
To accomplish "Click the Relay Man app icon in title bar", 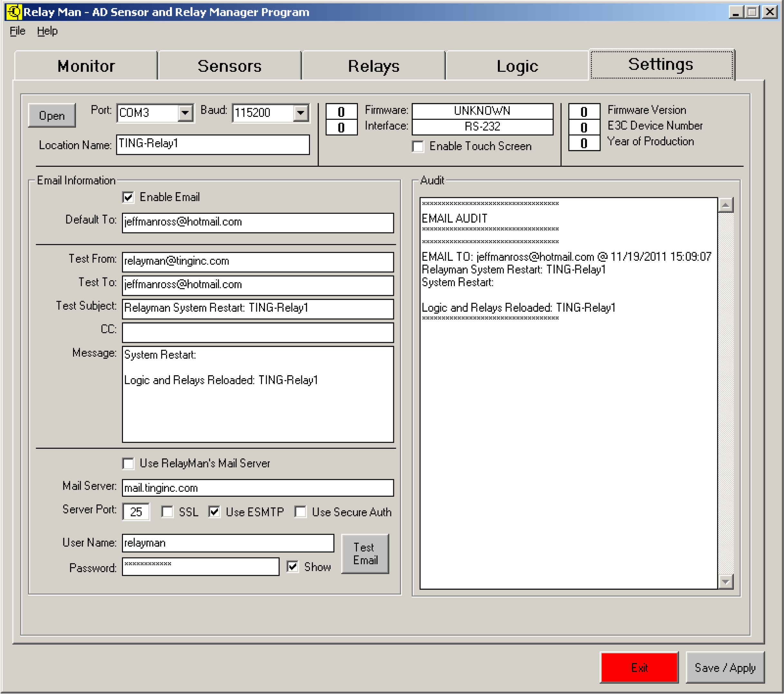I will pos(14,12).
